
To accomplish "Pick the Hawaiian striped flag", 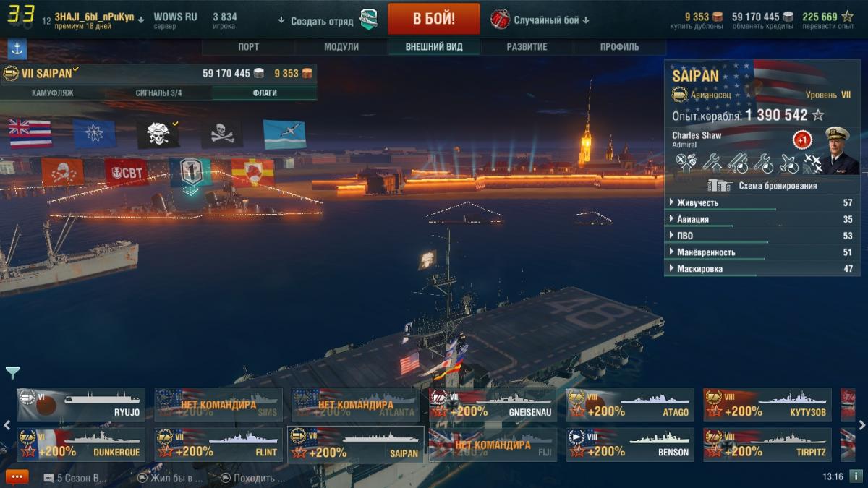I will tap(30, 134).
